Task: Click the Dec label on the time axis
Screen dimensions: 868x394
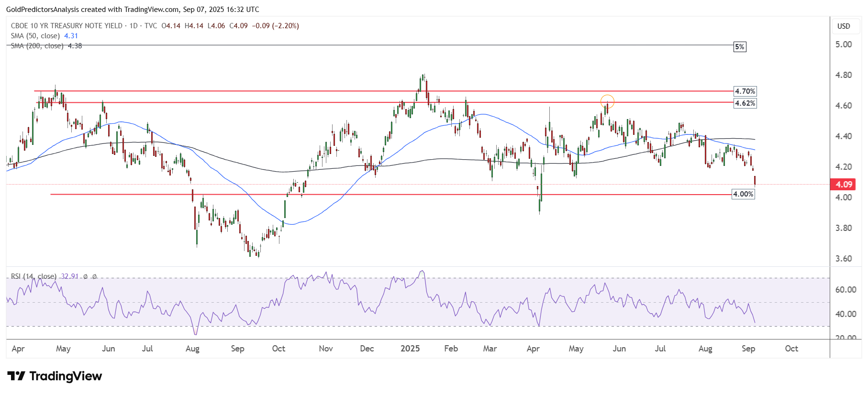Action: point(367,349)
